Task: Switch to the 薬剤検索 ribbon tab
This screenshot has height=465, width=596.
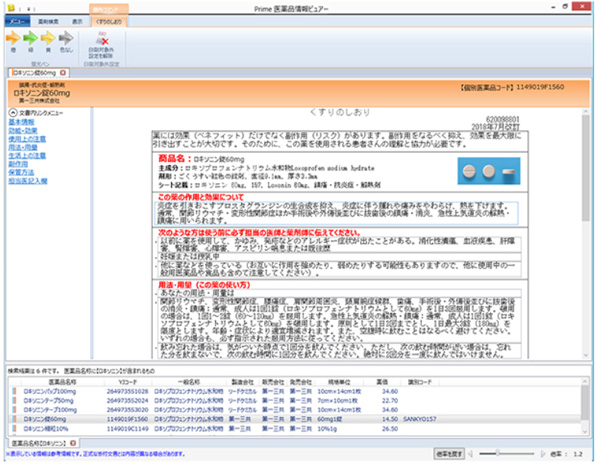Action: pyautogui.click(x=48, y=22)
